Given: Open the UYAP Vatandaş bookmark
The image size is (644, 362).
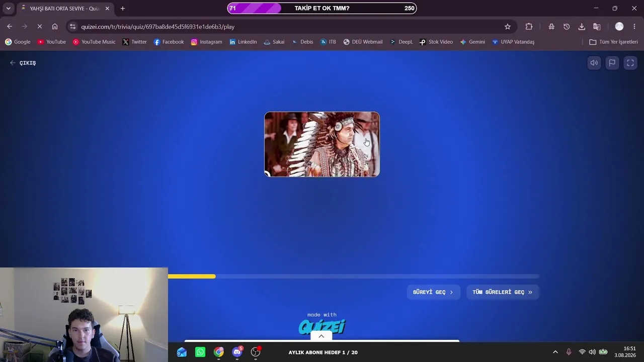Looking at the screenshot, I should pos(513,42).
